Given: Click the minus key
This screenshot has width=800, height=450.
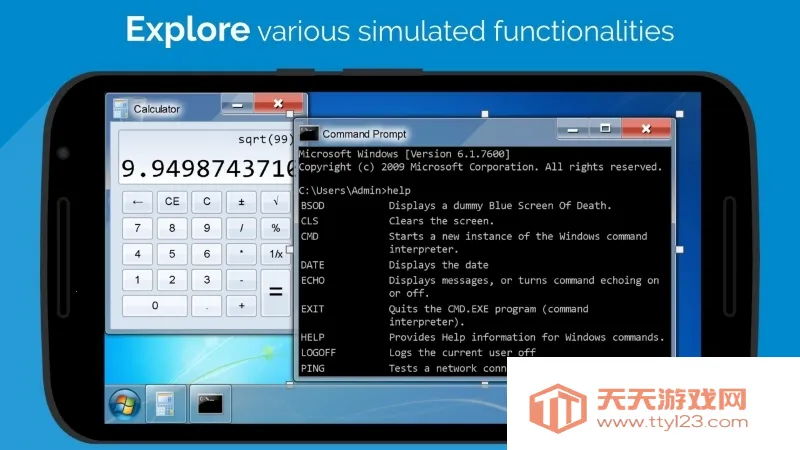Looking at the screenshot, I should point(241,280).
